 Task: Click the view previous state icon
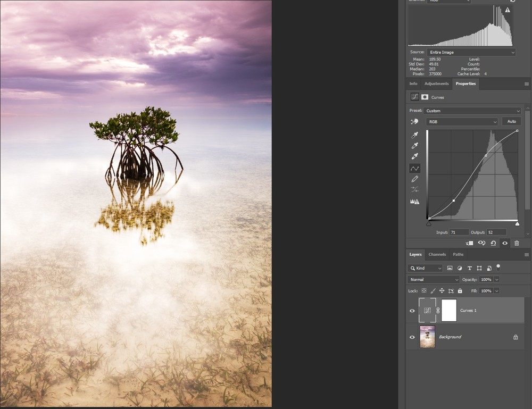(x=481, y=243)
